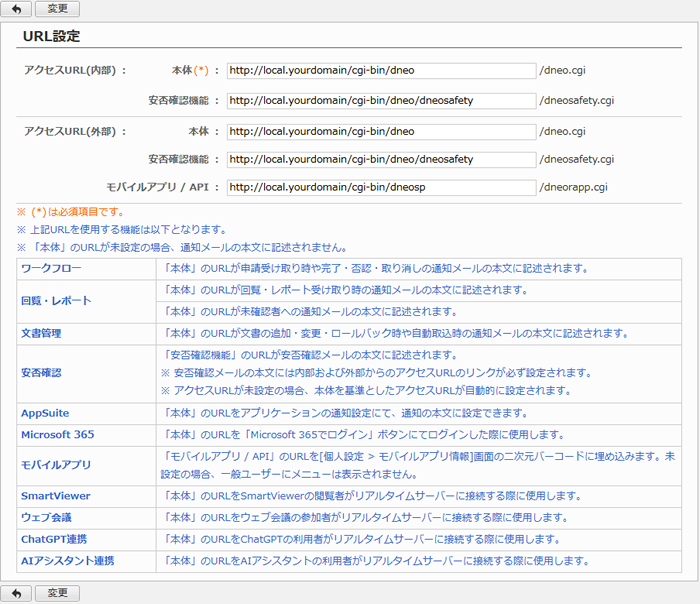
Task: Select the 安否確認 row label in table
Action: pos(41,373)
